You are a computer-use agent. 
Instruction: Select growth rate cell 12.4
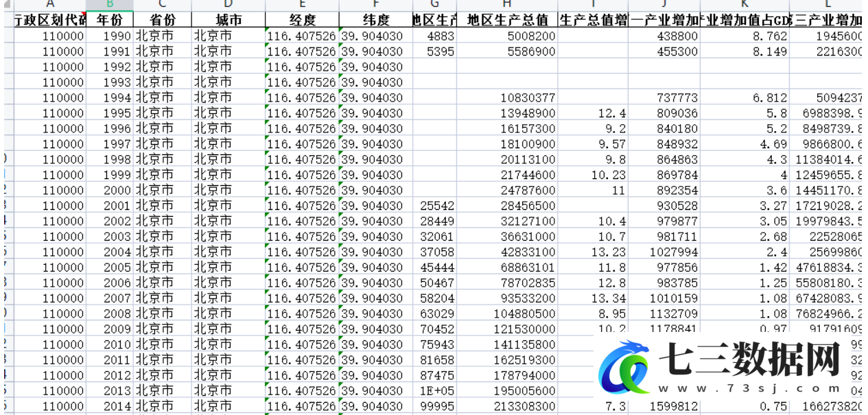coord(593,113)
